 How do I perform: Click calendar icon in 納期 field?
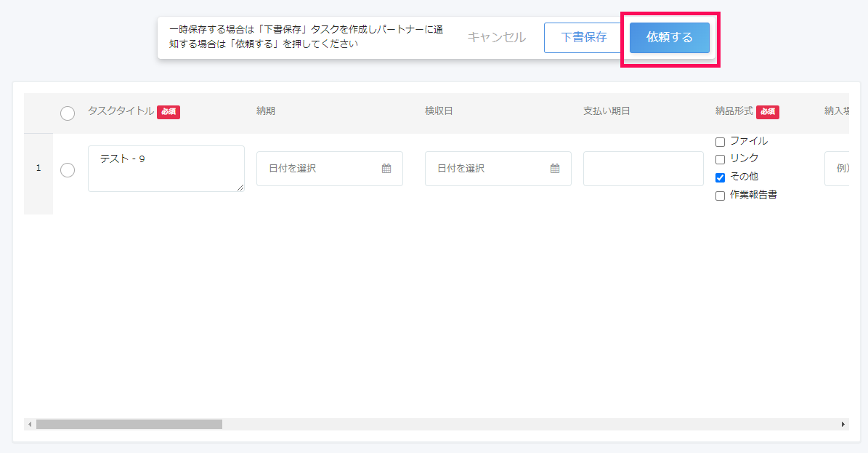click(x=386, y=169)
